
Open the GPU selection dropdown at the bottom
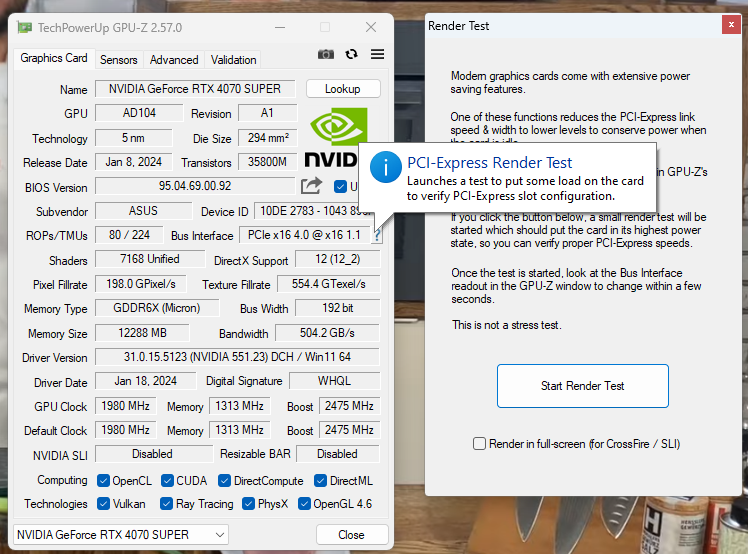[121, 534]
